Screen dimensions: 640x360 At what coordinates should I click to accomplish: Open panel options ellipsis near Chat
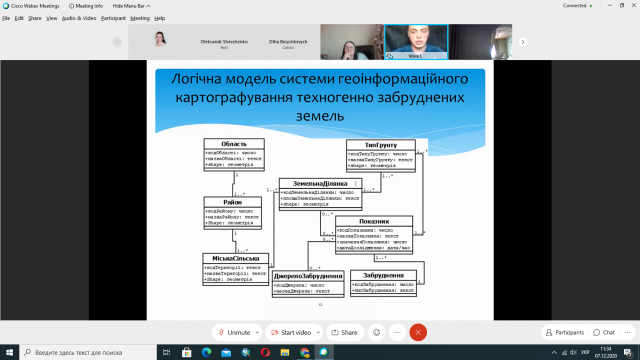(627, 333)
